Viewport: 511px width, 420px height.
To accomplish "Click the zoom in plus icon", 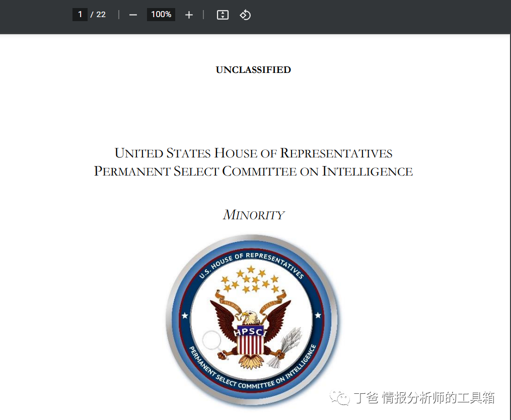I will click(189, 15).
